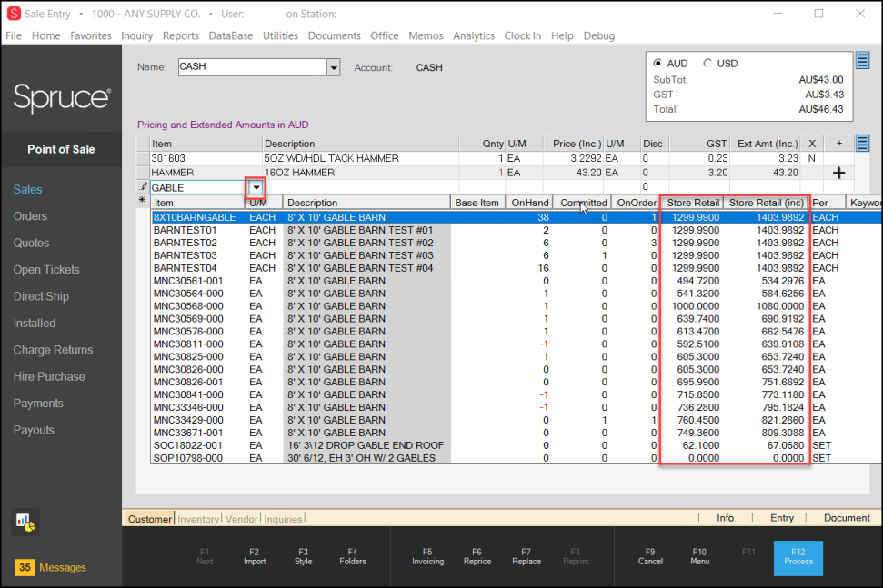
Task: Go to Sales in the sidebar
Action: pos(27,190)
